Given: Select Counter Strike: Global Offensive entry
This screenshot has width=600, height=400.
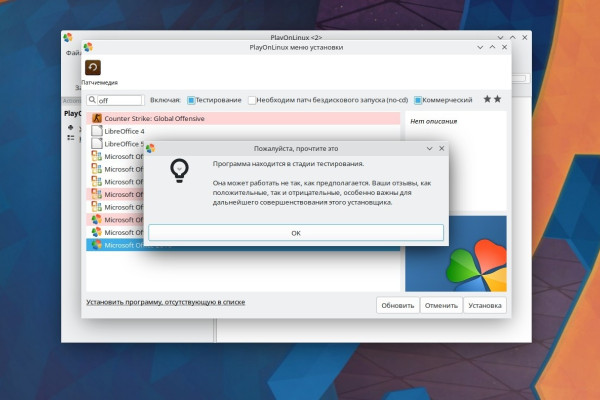Looking at the screenshot, I should point(243,118).
